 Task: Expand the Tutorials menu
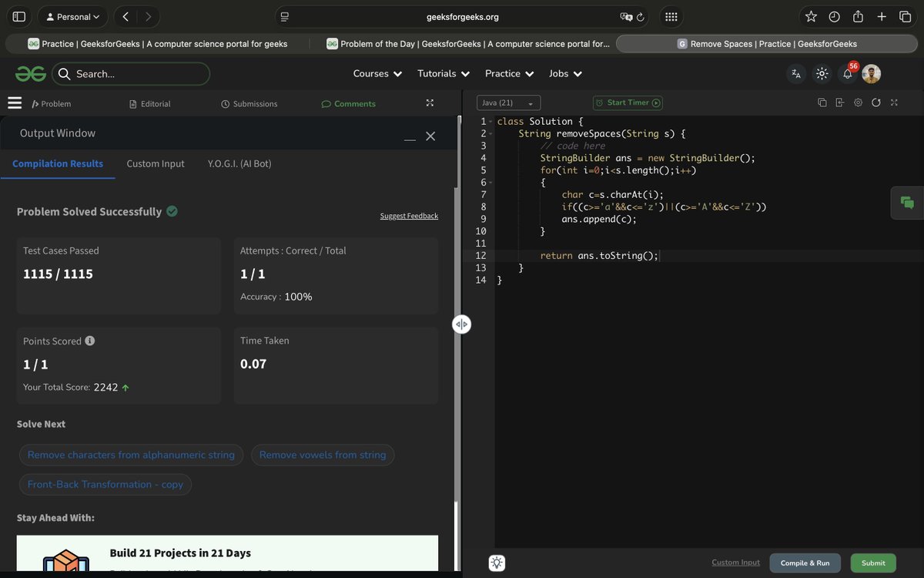tap(444, 74)
